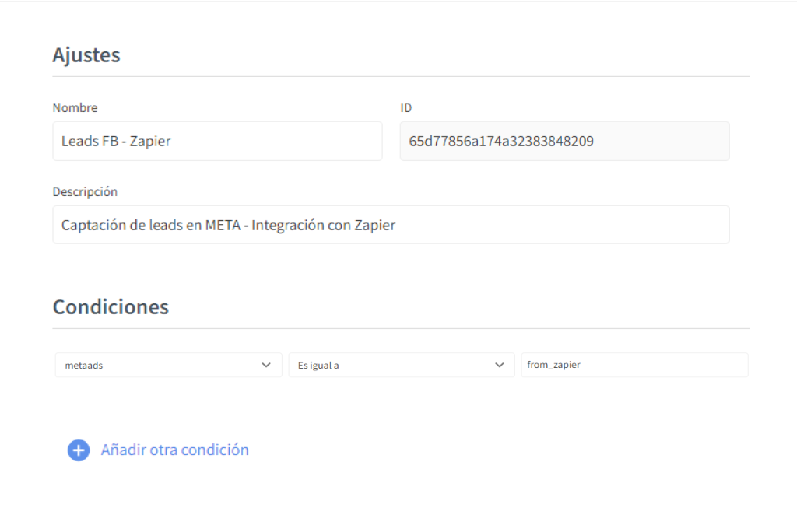Click the Ajustes section heading

point(86,55)
